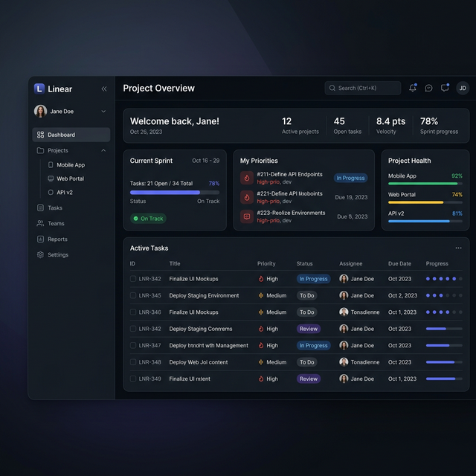Click the search magnifier icon

332,88
